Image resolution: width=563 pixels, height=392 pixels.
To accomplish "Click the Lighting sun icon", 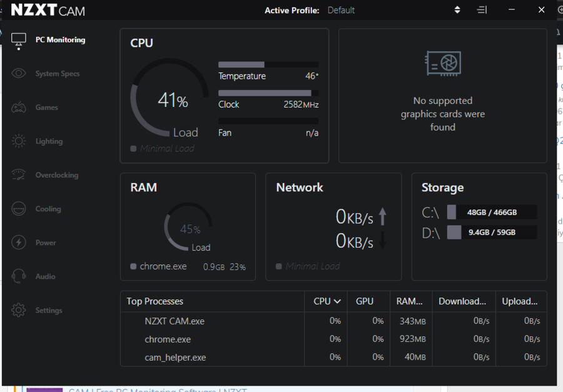I will point(19,141).
